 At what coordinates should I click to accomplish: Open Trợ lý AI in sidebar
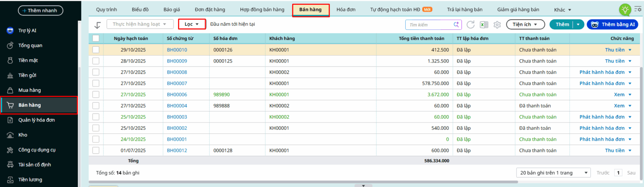click(27, 31)
